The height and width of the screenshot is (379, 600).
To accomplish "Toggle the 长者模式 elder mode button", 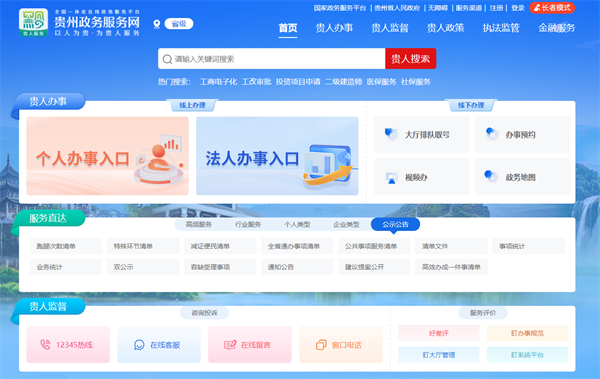I will (x=552, y=8).
